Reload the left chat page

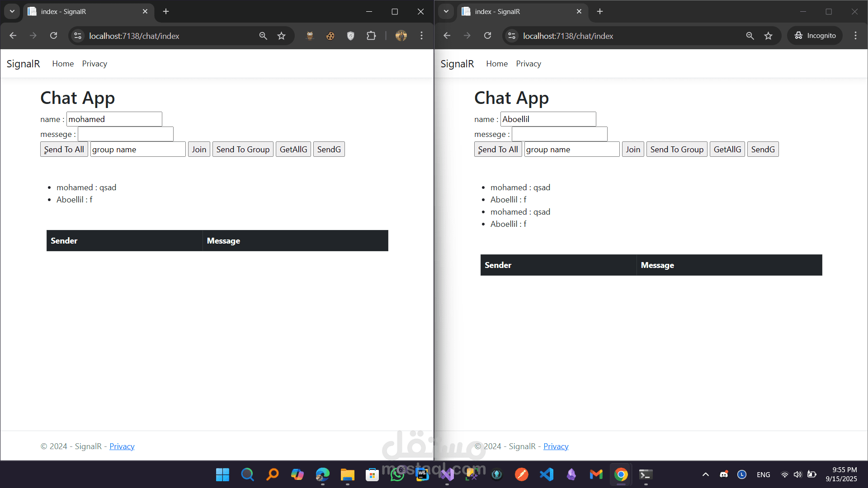click(x=53, y=36)
